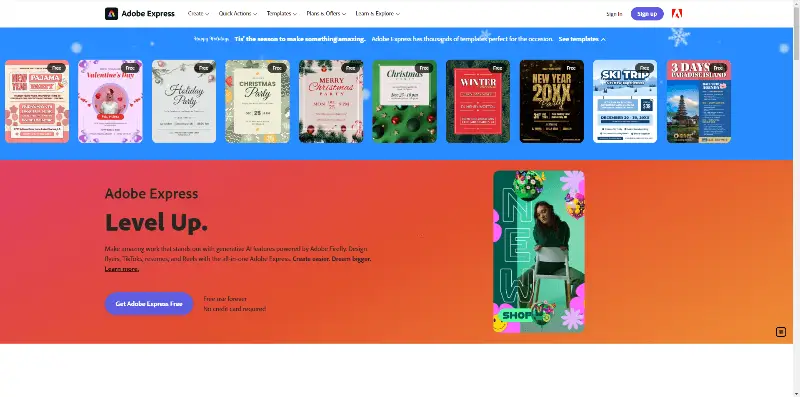800x397 pixels.
Task: Open the New Year Pajama Party template
Action: point(37,102)
